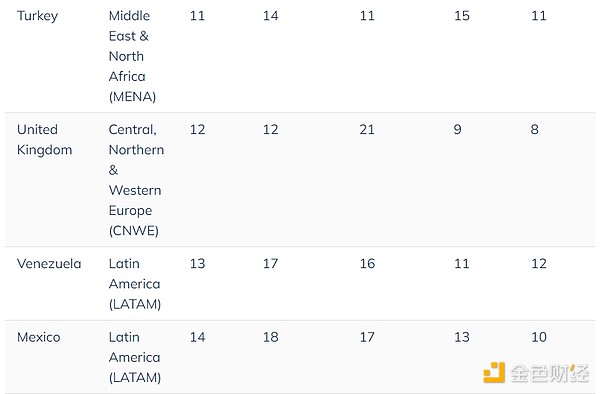The image size is (600, 394).
Task: Click the value 18 in the Mexico row
Action: [x=271, y=337]
